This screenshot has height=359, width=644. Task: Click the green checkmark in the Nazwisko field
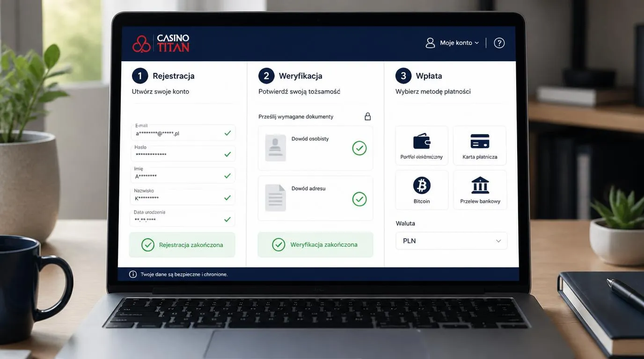227,198
